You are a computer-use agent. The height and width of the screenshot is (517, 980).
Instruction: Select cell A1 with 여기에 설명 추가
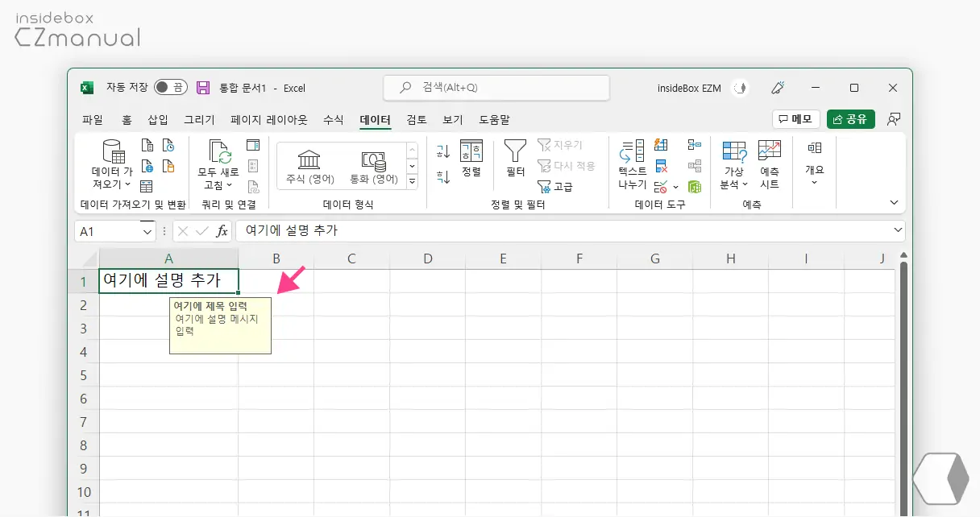pyautogui.click(x=168, y=281)
